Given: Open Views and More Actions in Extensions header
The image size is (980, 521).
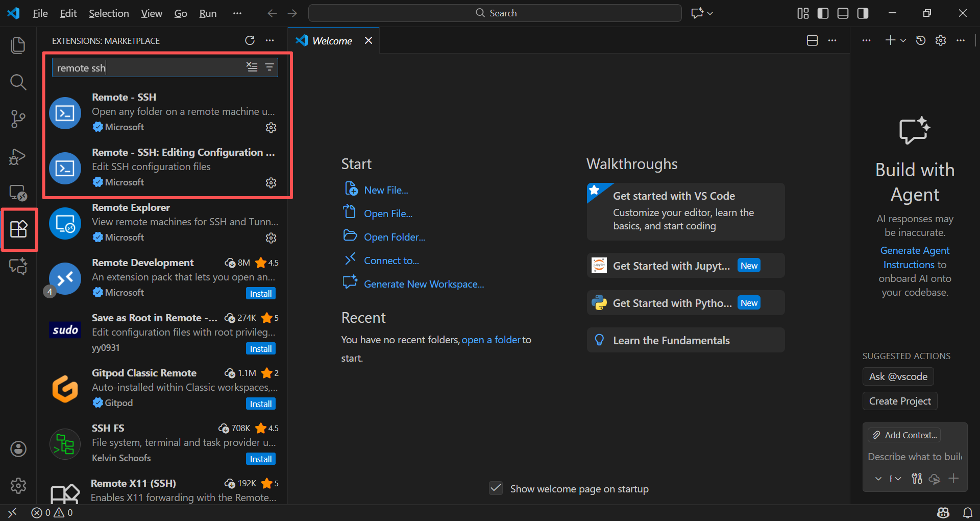Looking at the screenshot, I should (x=270, y=40).
